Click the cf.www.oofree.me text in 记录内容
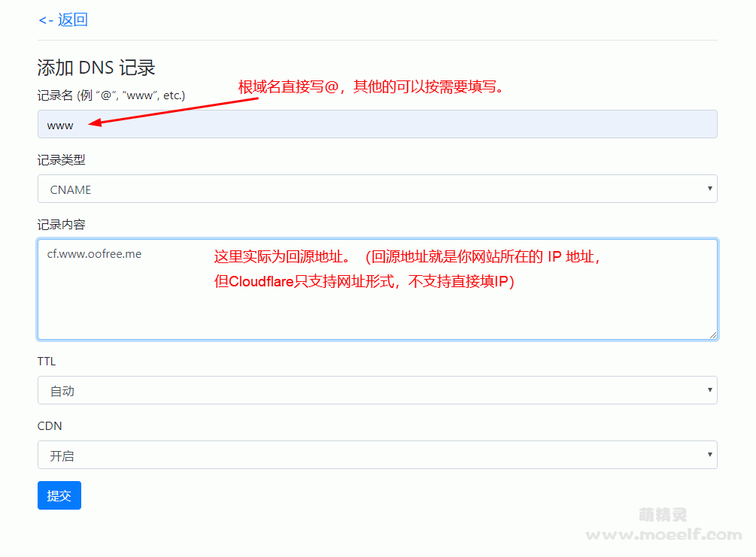Screen dimensions: 756x557 coord(94,254)
